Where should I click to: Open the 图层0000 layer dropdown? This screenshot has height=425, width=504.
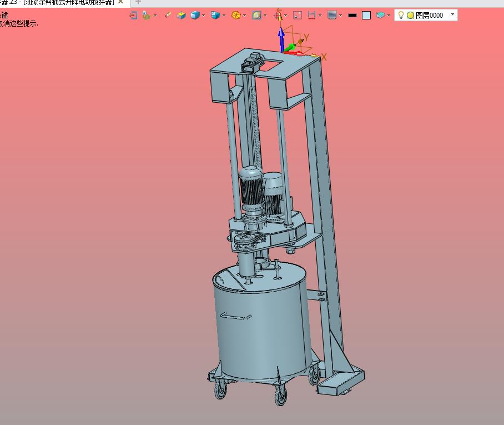[x=452, y=14]
